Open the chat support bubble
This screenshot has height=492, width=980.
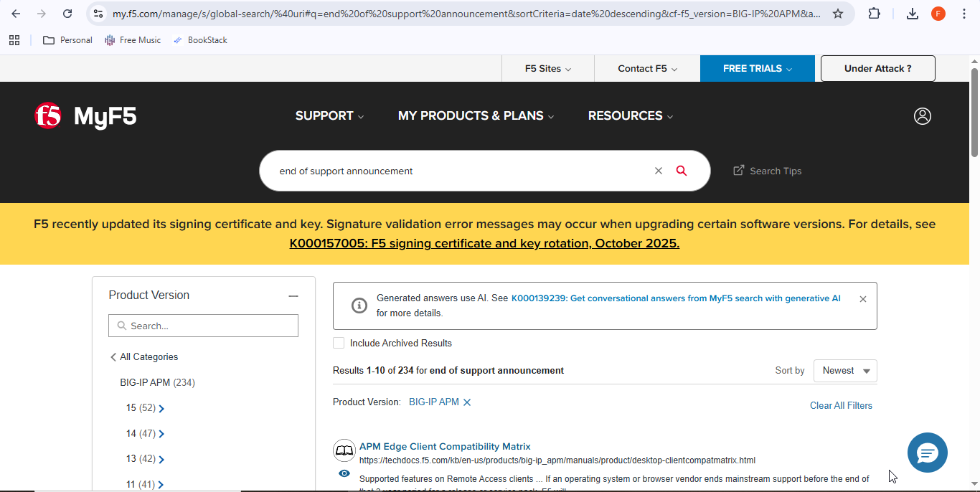pyautogui.click(x=927, y=453)
